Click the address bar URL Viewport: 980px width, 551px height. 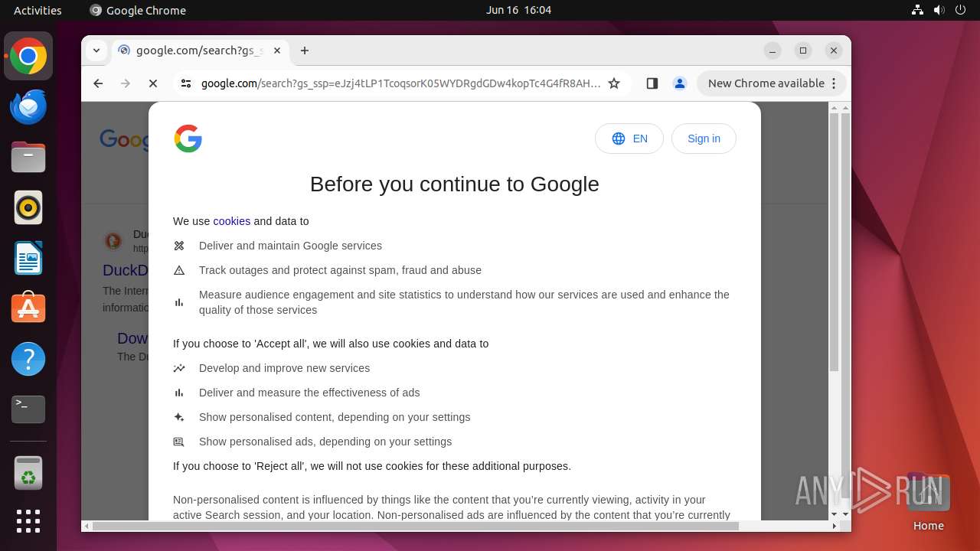pyautogui.click(x=400, y=83)
